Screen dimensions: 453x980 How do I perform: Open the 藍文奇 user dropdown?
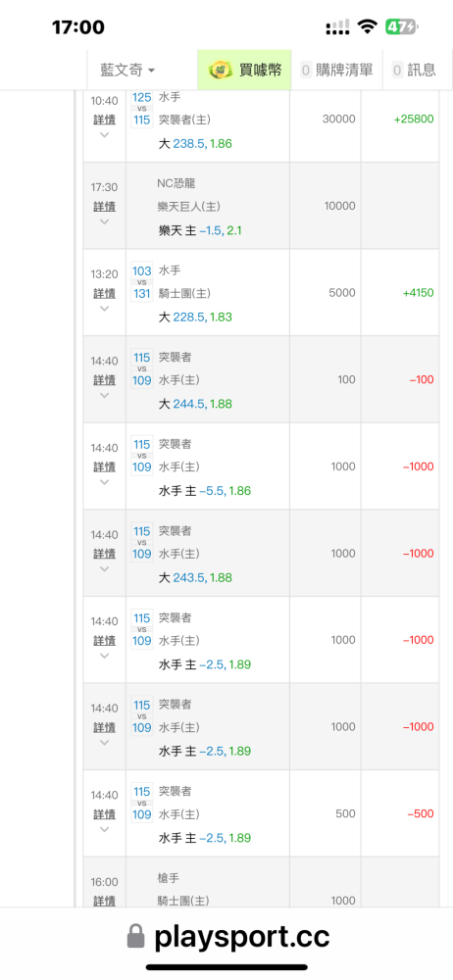click(x=127, y=70)
